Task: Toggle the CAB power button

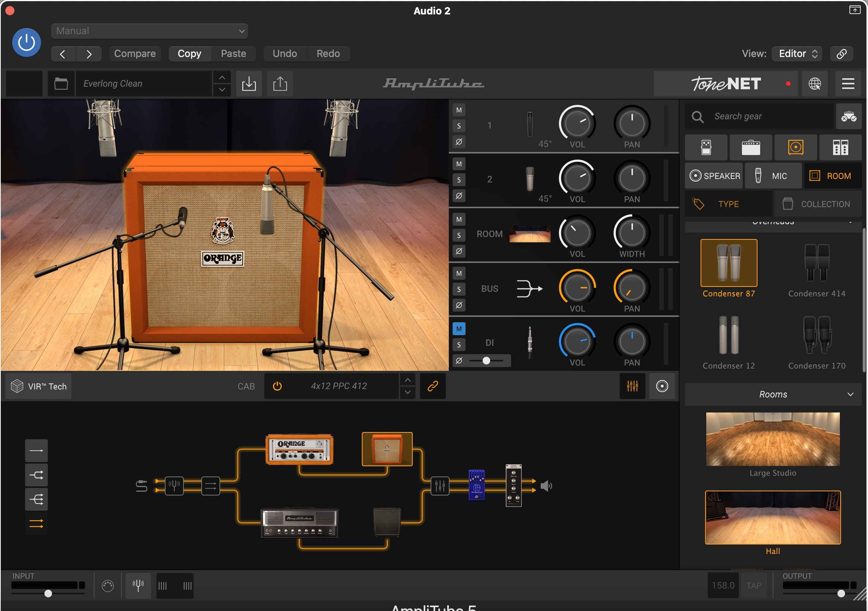Action: (x=278, y=386)
